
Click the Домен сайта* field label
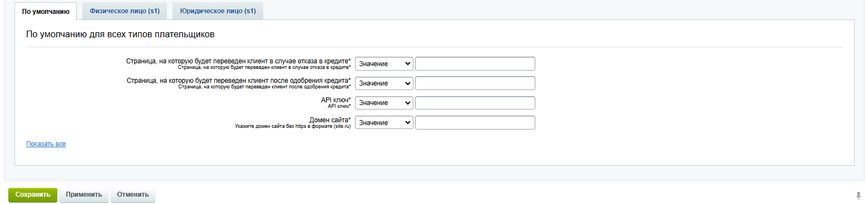(x=330, y=120)
